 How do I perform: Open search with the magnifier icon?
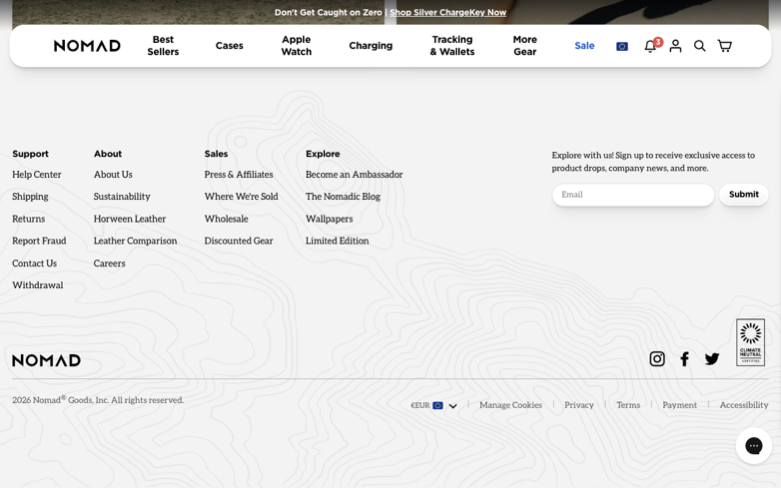699,46
